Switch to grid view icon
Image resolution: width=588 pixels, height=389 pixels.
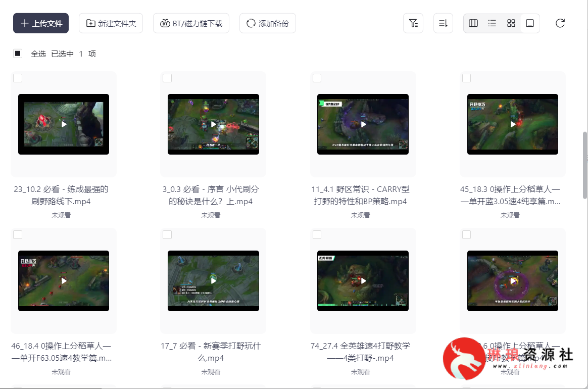coord(511,23)
